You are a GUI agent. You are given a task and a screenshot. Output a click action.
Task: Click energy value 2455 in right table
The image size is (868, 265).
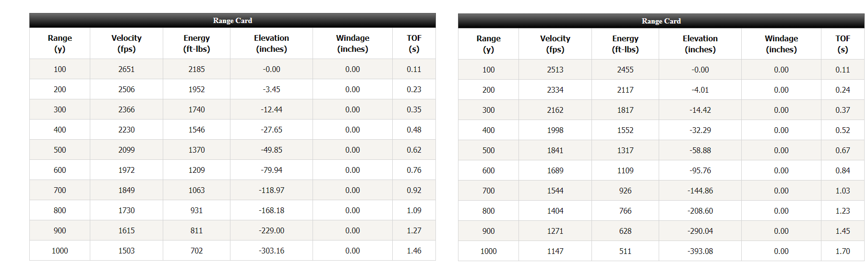[625, 70]
